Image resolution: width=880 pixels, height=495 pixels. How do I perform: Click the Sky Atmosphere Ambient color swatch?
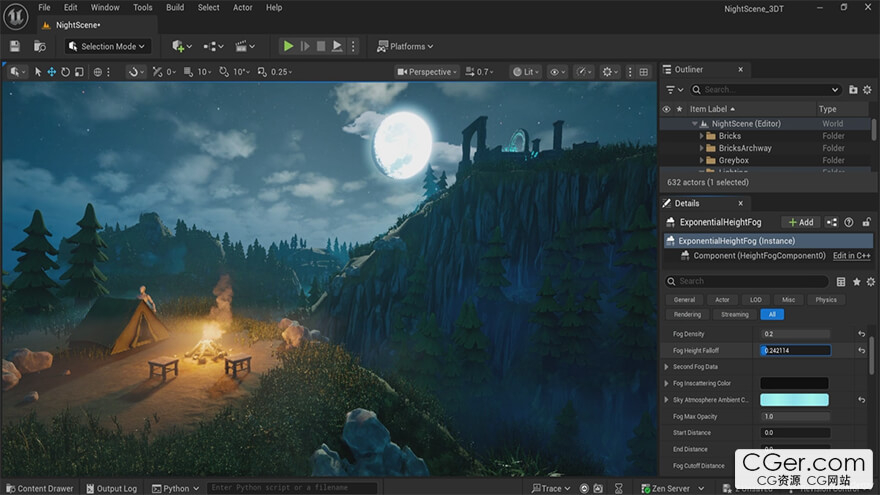tap(794, 400)
